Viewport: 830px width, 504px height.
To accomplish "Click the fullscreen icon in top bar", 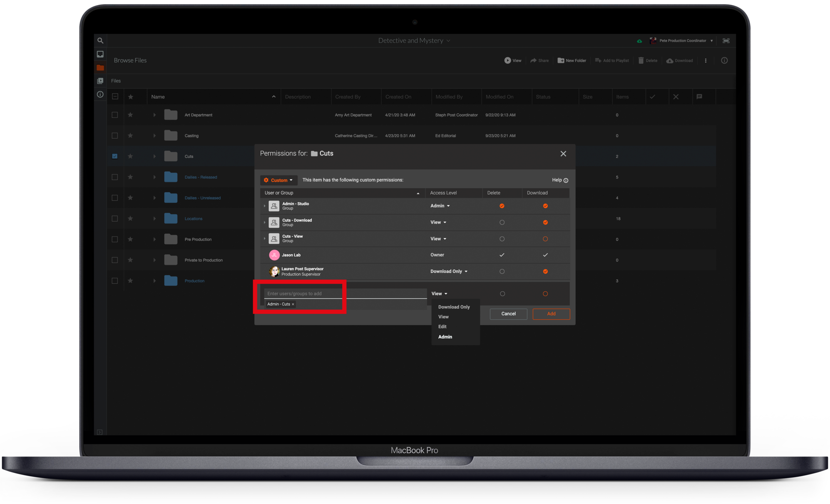I will tap(726, 40).
